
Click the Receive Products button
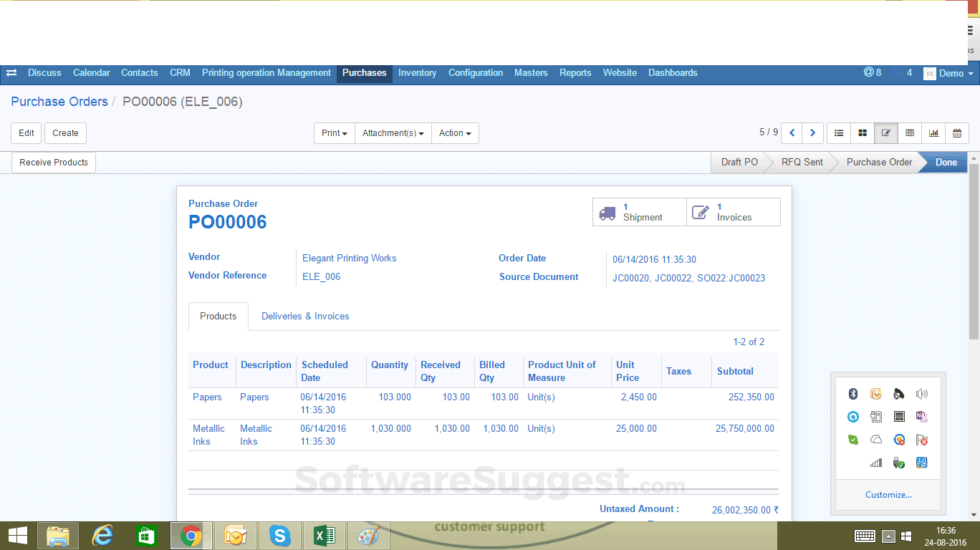53,162
